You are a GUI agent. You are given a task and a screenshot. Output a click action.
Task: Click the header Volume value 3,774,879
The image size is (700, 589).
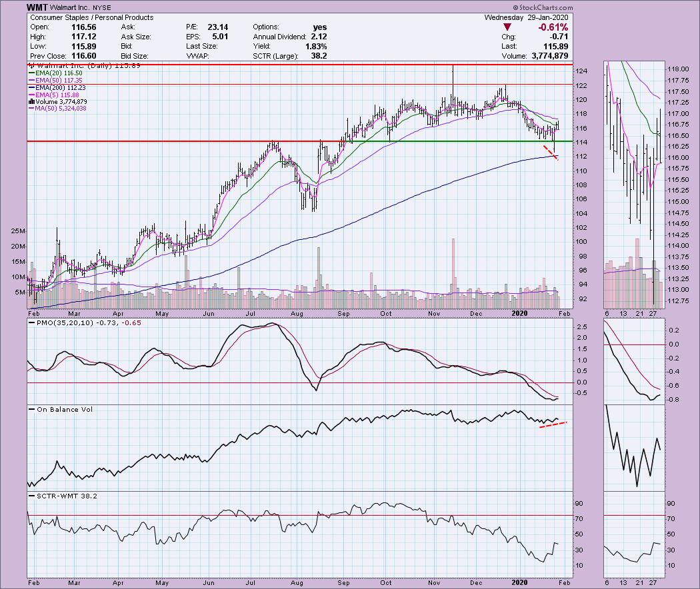coord(550,56)
